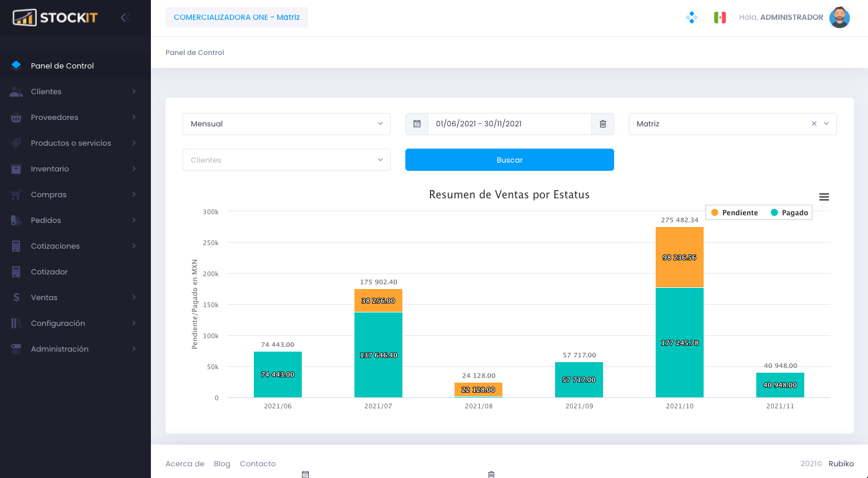
Task: Open the Rubiko footer link
Action: coord(841,463)
